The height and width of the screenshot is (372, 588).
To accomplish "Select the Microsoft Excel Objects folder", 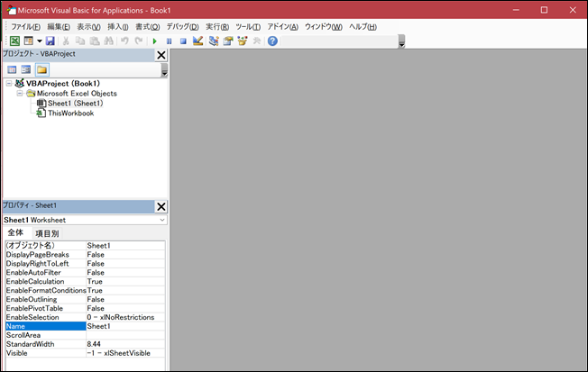I will [77, 94].
